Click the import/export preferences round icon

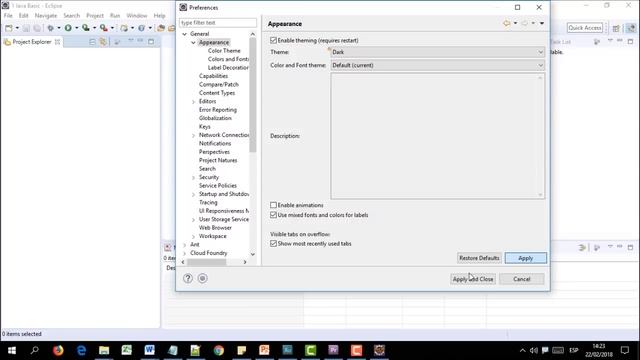pyautogui.click(x=202, y=278)
